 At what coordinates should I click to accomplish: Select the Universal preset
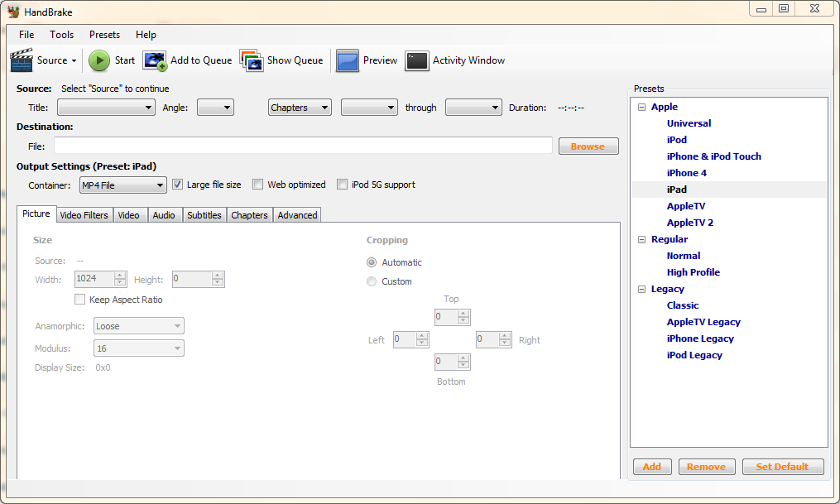[x=689, y=123]
